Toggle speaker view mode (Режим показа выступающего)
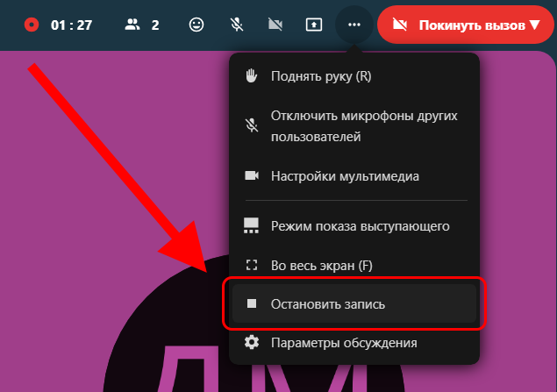The height and width of the screenshot is (392, 557). (x=360, y=225)
